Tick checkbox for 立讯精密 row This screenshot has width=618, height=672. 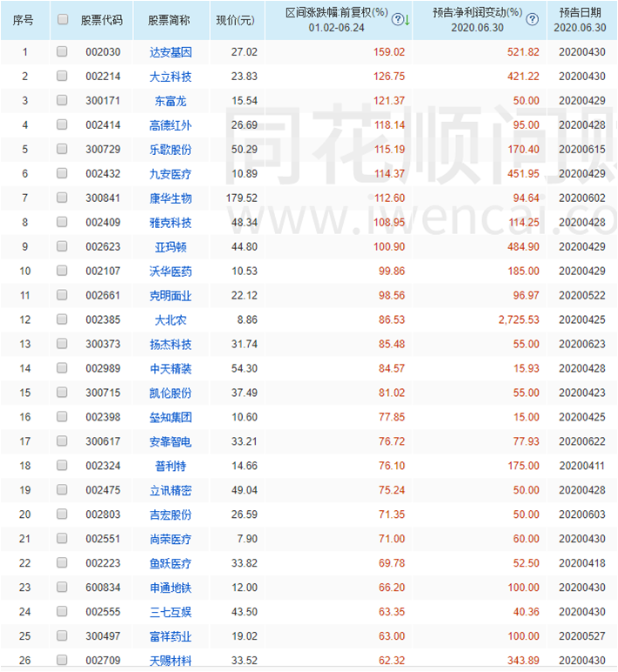62,489
